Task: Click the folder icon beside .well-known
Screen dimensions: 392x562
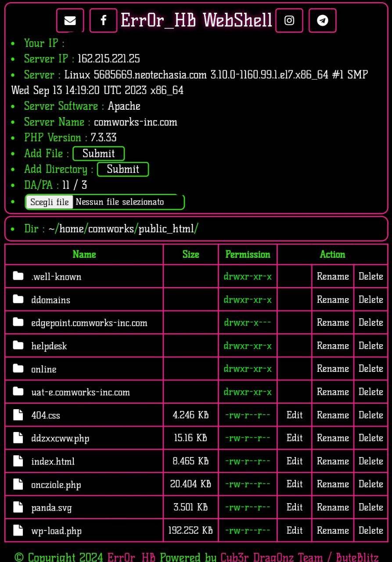Action: (x=18, y=276)
